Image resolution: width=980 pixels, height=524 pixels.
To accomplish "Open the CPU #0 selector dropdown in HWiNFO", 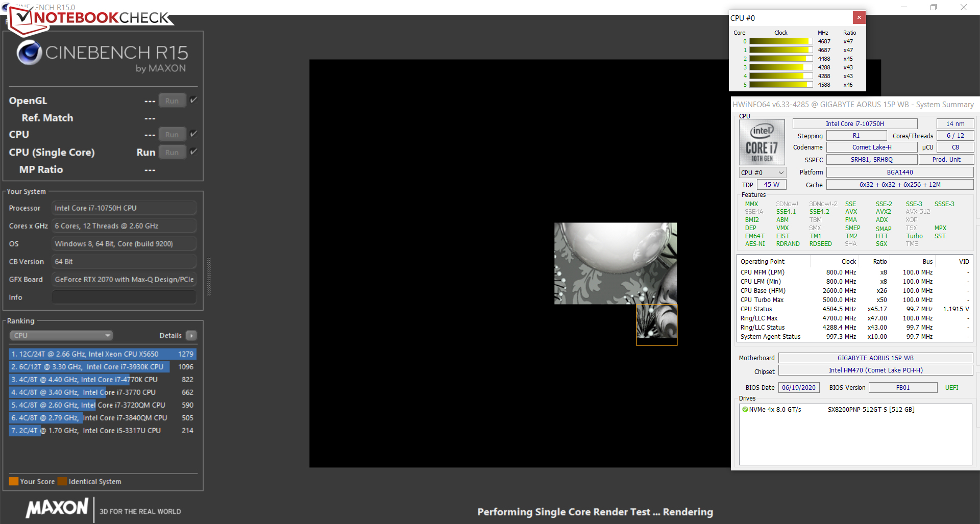I will point(763,172).
